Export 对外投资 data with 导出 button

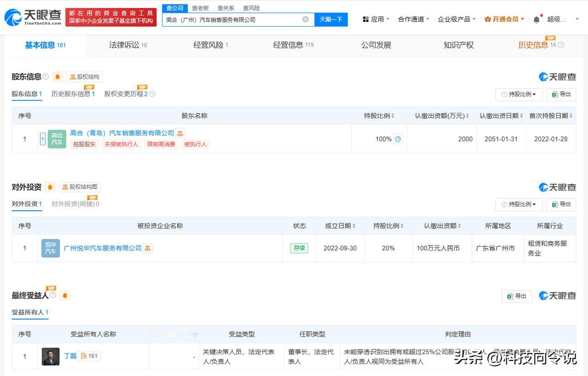561,204
